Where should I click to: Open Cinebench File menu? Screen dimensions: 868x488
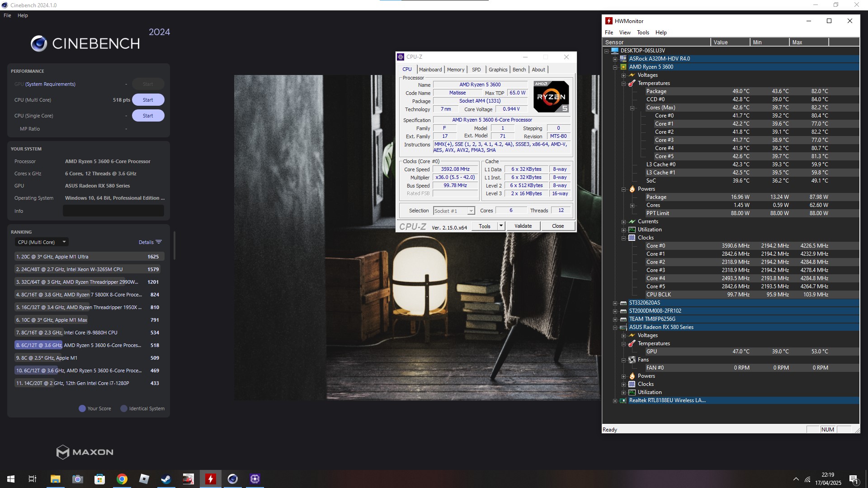[7, 15]
